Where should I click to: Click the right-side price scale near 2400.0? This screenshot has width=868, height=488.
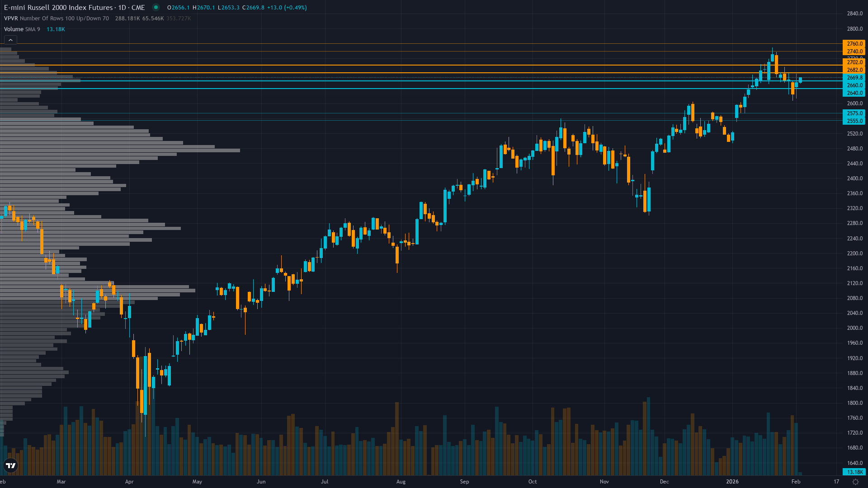[x=854, y=178]
